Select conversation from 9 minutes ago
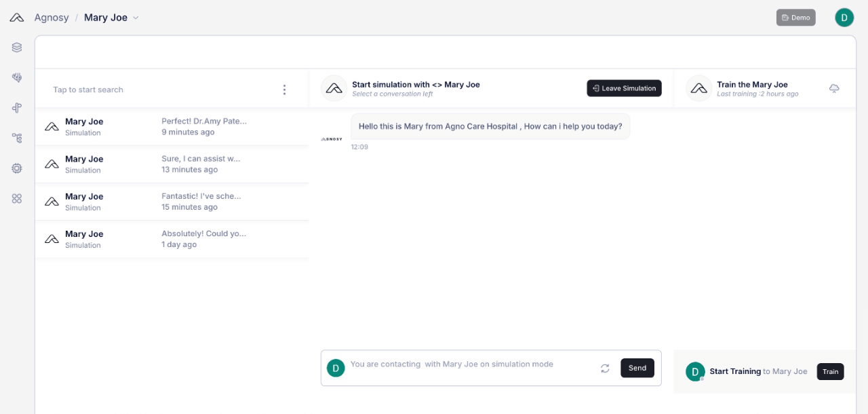 pyautogui.click(x=172, y=127)
